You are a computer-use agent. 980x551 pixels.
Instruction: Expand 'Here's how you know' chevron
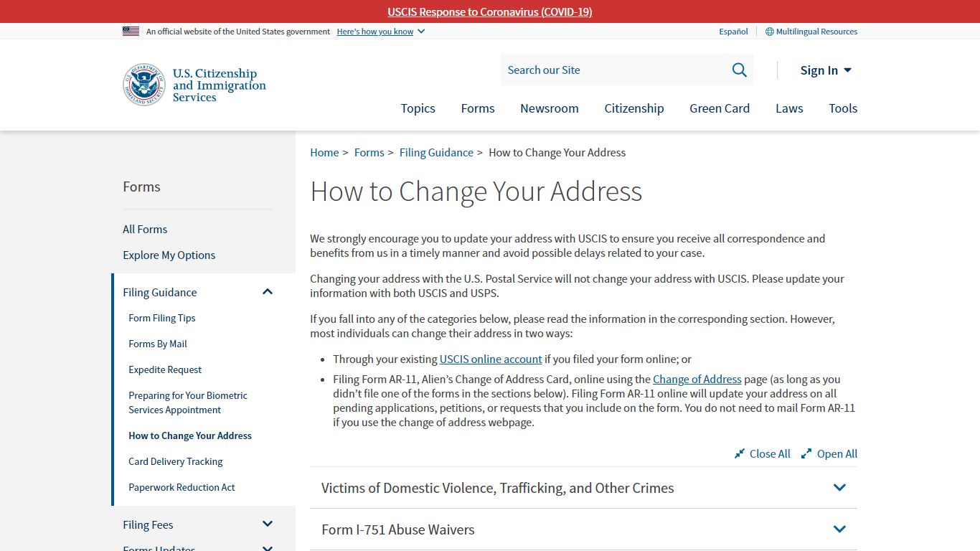[x=421, y=32]
